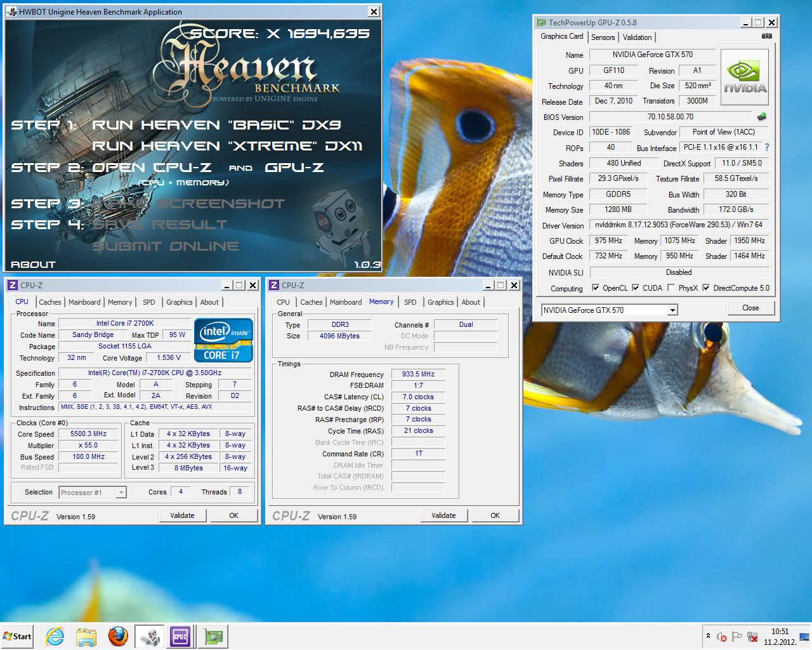This screenshot has width=812, height=650.
Task: Click GPU Clock value 975 MHz
Action: (608, 241)
